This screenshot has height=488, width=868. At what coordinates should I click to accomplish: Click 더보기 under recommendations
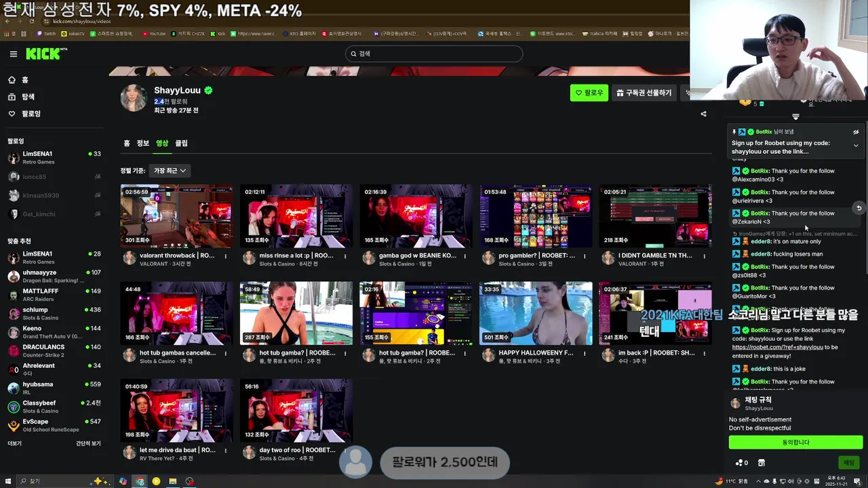point(15,443)
